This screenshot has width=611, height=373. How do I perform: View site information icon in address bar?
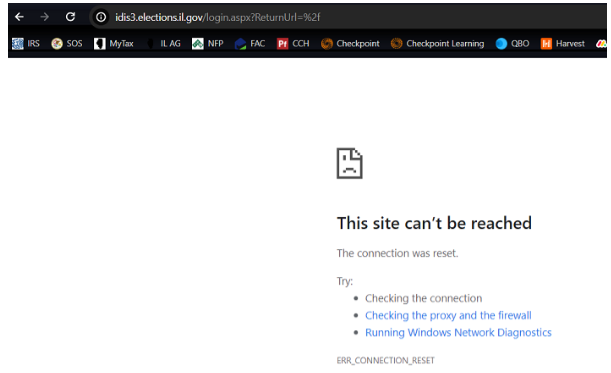(101, 17)
